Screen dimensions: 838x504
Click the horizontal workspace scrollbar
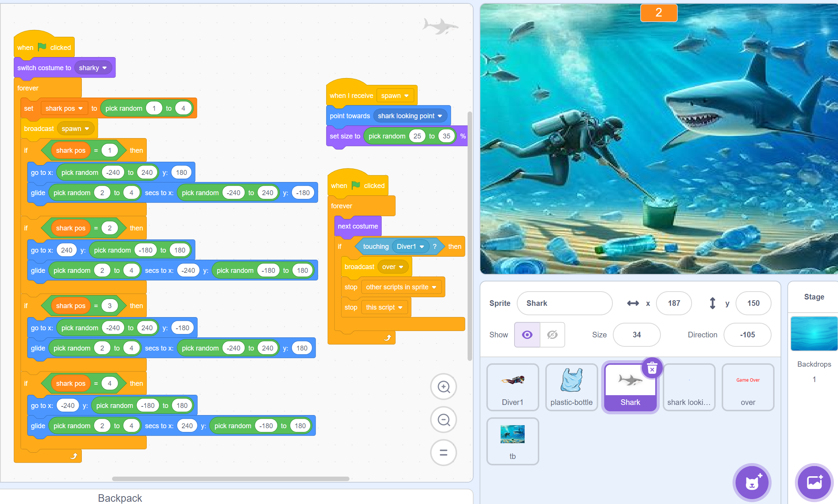[230, 479]
